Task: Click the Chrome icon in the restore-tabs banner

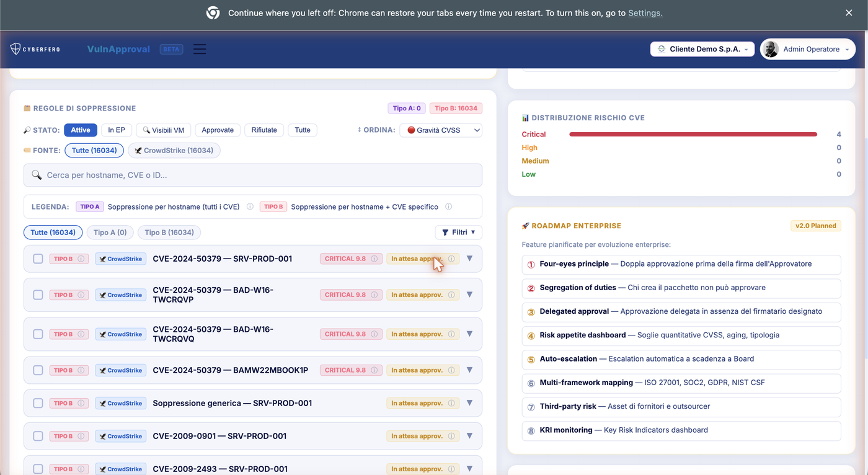Action: pos(213,13)
